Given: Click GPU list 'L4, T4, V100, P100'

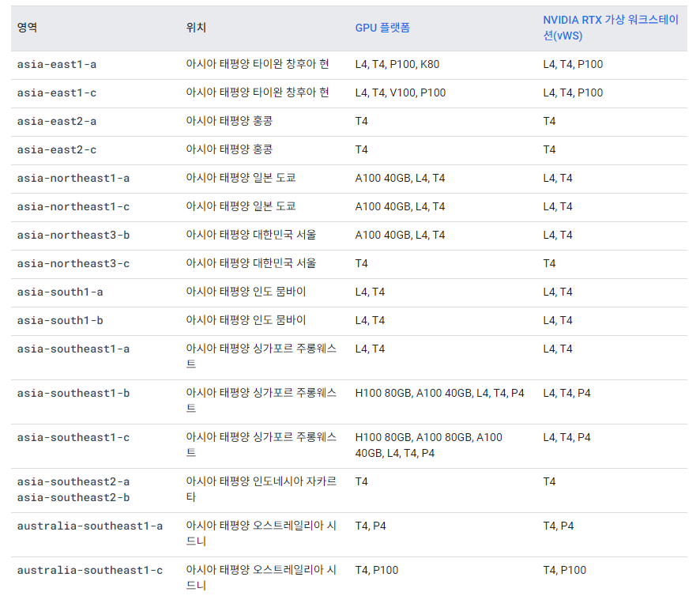Looking at the screenshot, I should [400, 93].
